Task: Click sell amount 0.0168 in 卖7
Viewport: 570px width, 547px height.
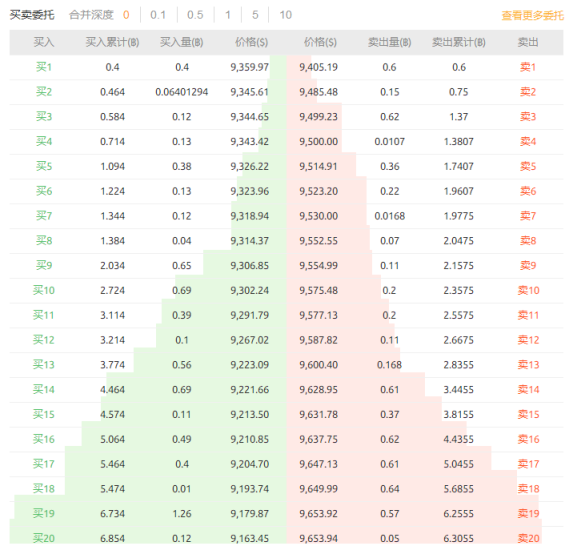Action: (389, 216)
